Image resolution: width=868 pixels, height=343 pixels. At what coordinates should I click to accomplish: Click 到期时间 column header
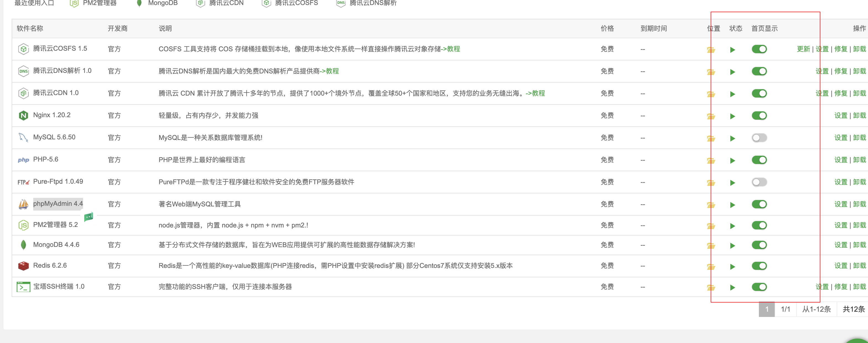tap(654, 28)
